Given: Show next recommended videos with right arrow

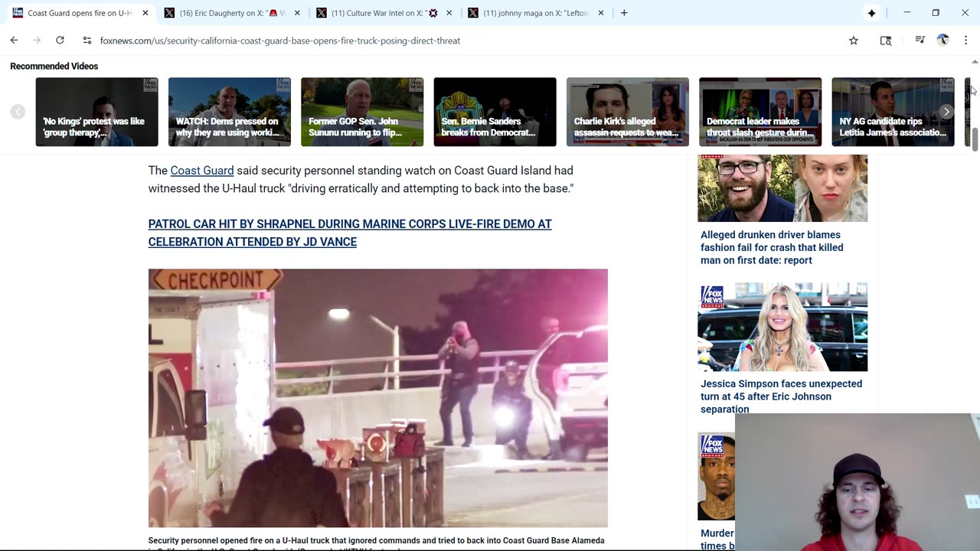Looking at the screenshot, I should click(946, 112).
